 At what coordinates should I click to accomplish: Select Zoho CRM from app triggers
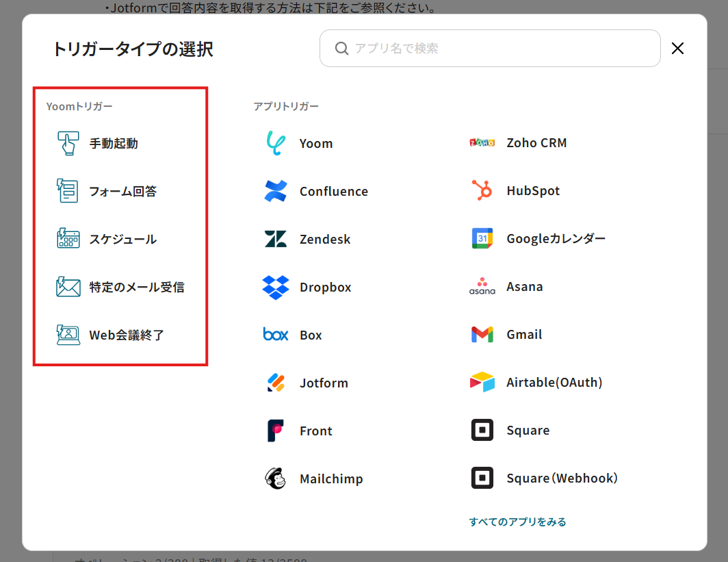coord(536,143)
